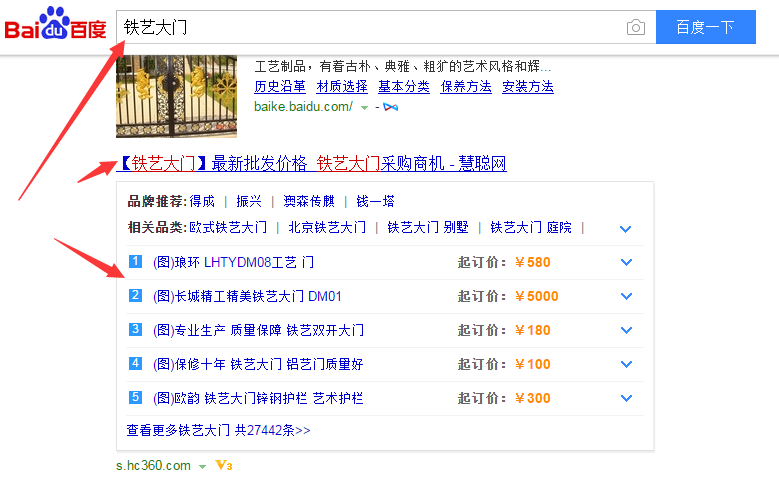The image size is (779, 478).
Task: Select brand 得成 in 品牌推荐
Action: click(202, 201)
